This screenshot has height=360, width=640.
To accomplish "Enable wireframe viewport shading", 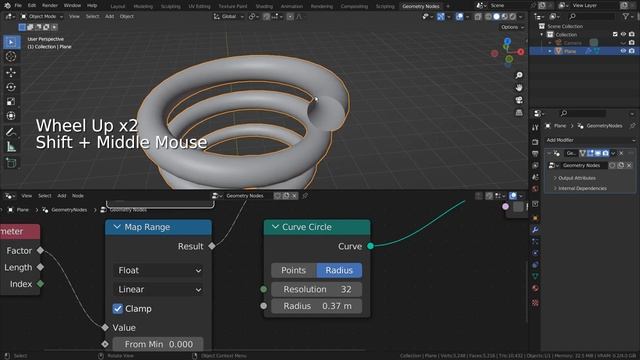I will coord(488,17).
